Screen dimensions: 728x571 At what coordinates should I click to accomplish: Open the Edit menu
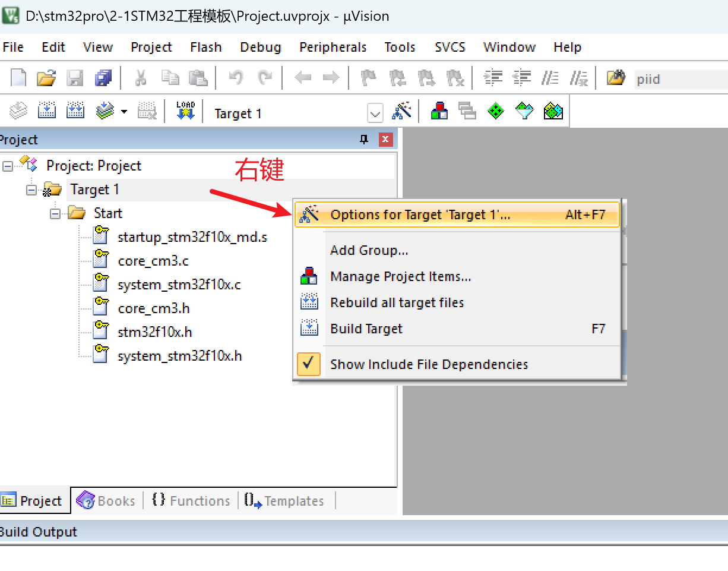[x=53, y=47]
